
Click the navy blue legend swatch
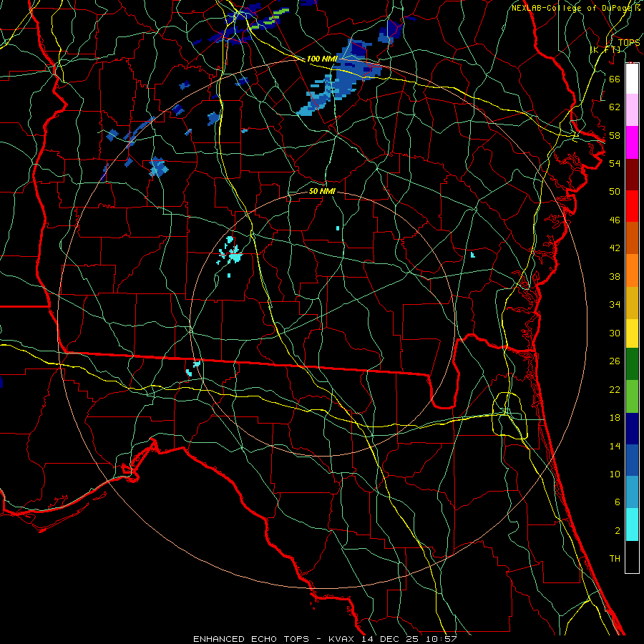tap(632, 429)
